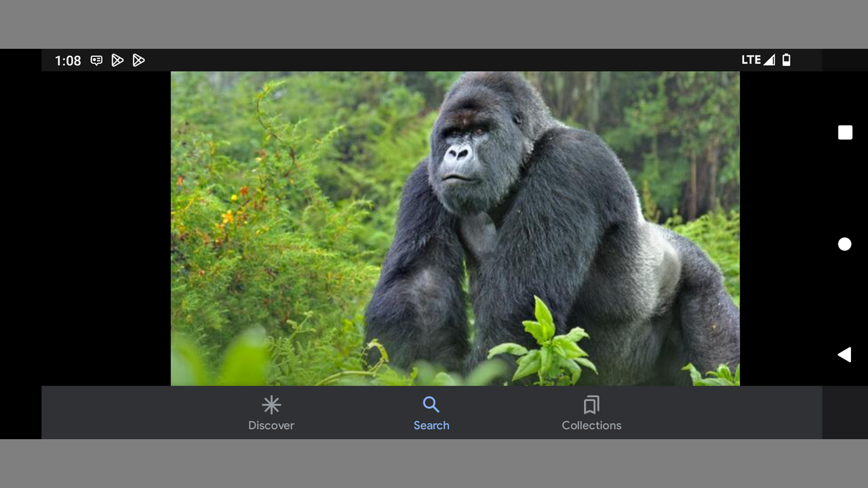Image resolution: width=868 pixels, height=488 pixels.
Task: Tap the first Play Store notification icon
Action: point(117,60)
